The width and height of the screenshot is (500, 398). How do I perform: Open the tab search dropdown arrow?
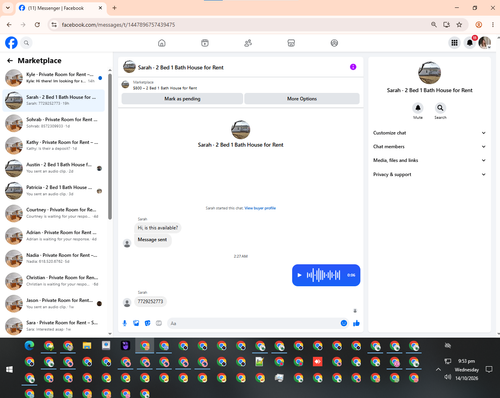point(8,8)
